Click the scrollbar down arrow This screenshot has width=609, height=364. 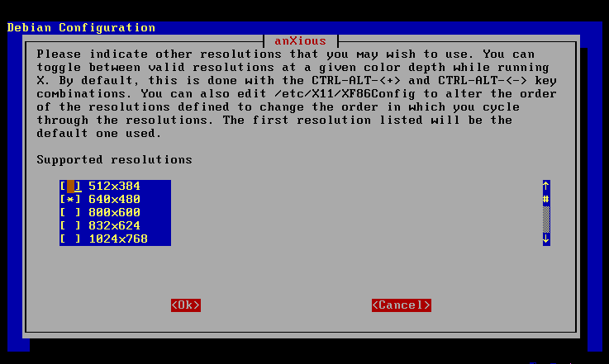[x=546, y=239]
